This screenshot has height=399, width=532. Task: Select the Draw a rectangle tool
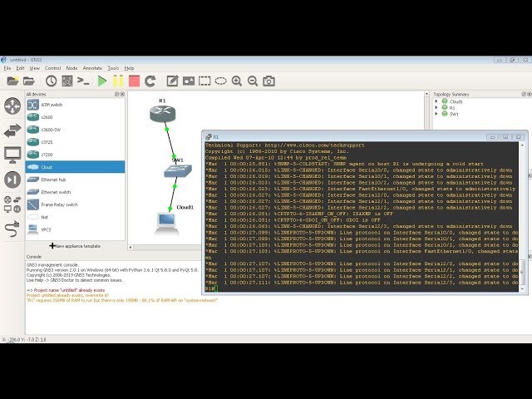(x=204, y=81)
